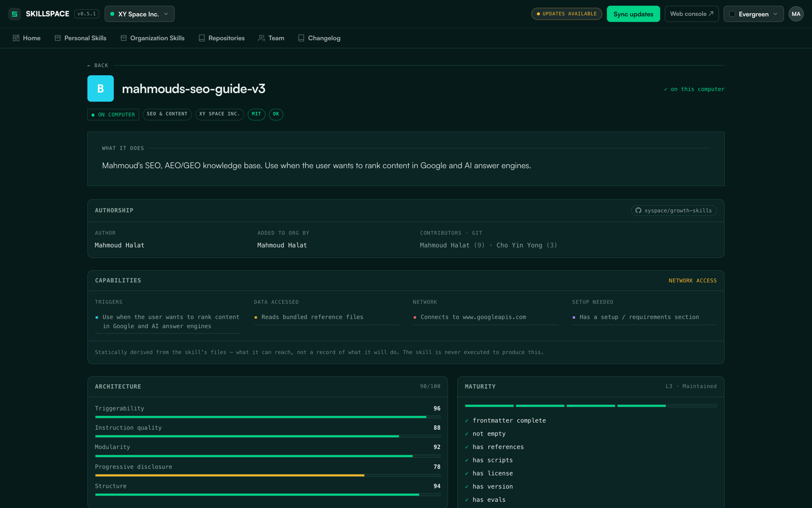
Task: Go to Personal Skills
Action: (81, 38)
